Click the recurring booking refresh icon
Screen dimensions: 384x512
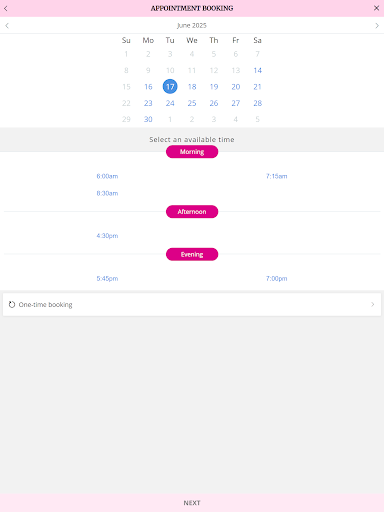tap(12, 304)
